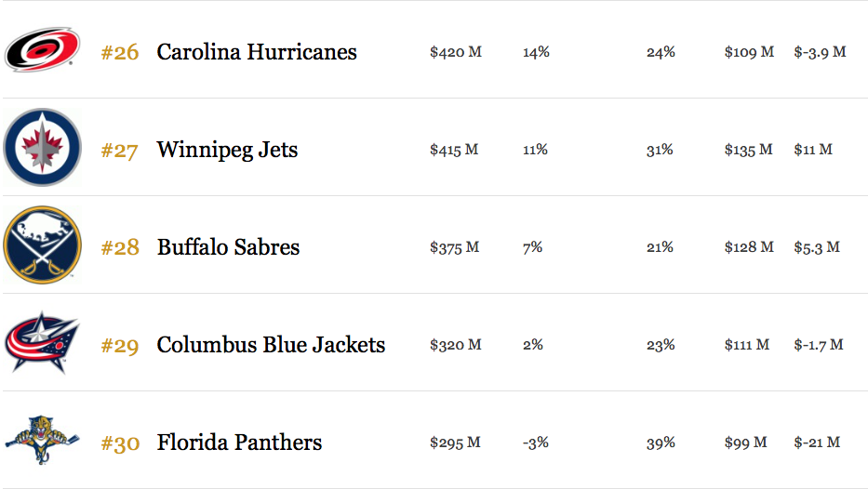Open the Carolina Hurricanes team link
868x489 pixels.
256,52
